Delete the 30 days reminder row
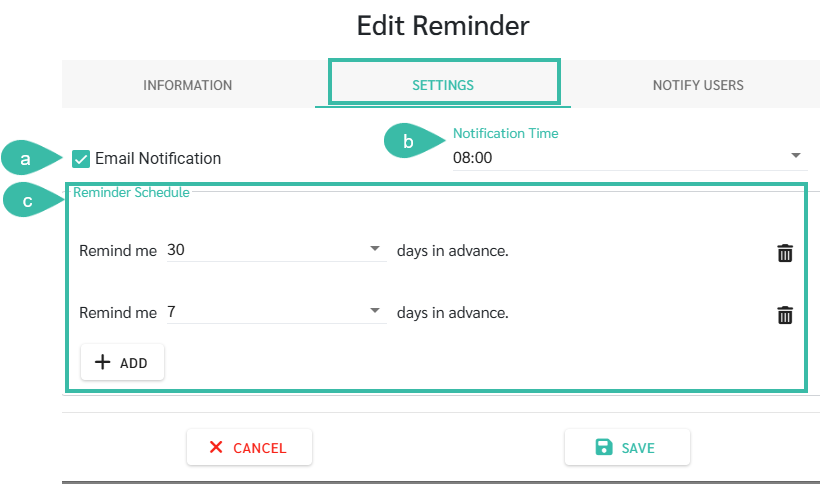The height and width of the screenshot is (484, 820). [785, 253]
